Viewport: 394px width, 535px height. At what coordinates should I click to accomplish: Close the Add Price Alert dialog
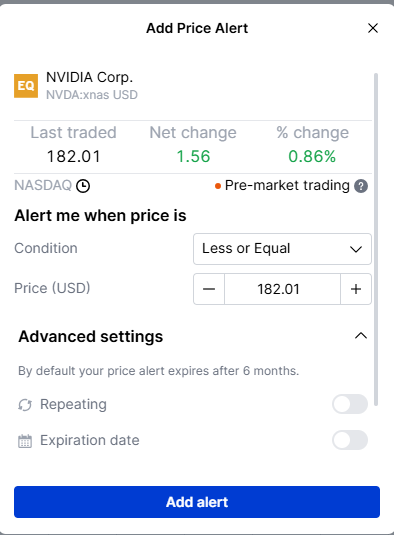373,28
